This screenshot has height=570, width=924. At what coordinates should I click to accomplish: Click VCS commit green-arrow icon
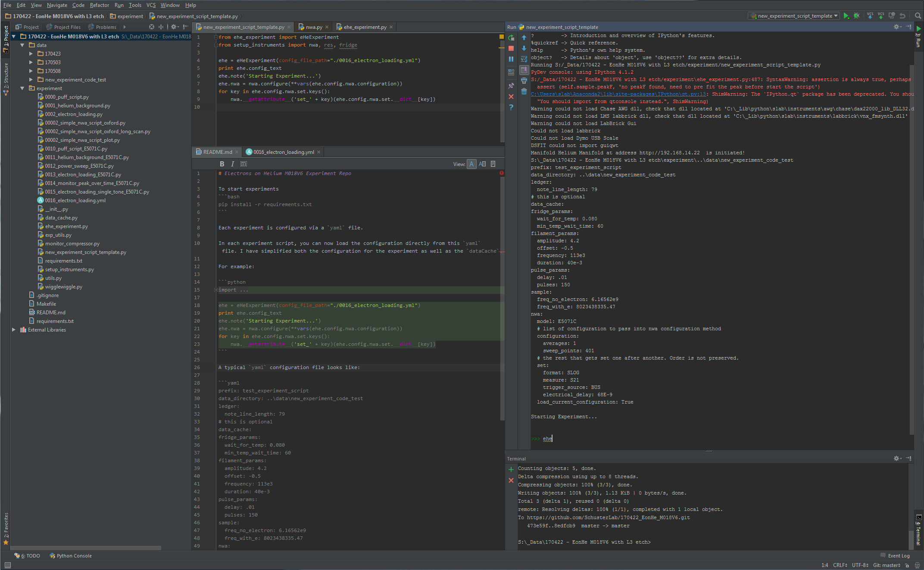click(881, 16)
